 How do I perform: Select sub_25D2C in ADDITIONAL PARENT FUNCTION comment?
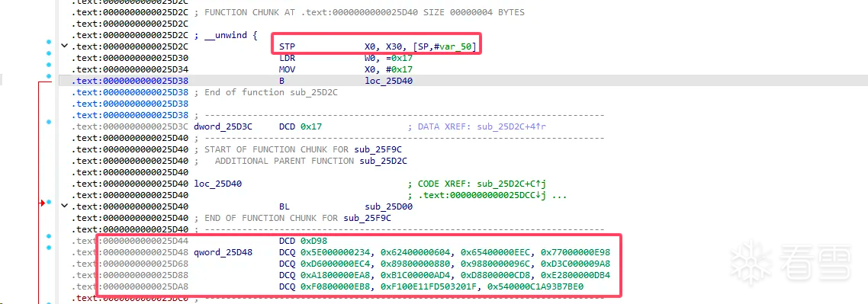coord(384,161)
